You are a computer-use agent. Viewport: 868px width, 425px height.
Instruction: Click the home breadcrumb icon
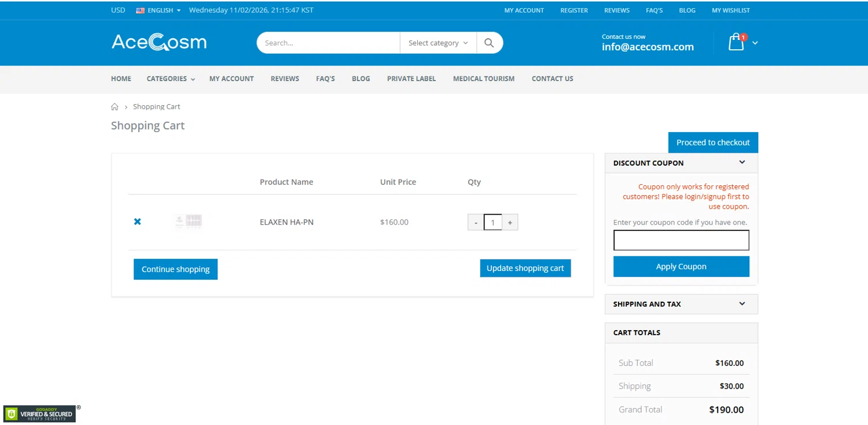pos(115,107)
